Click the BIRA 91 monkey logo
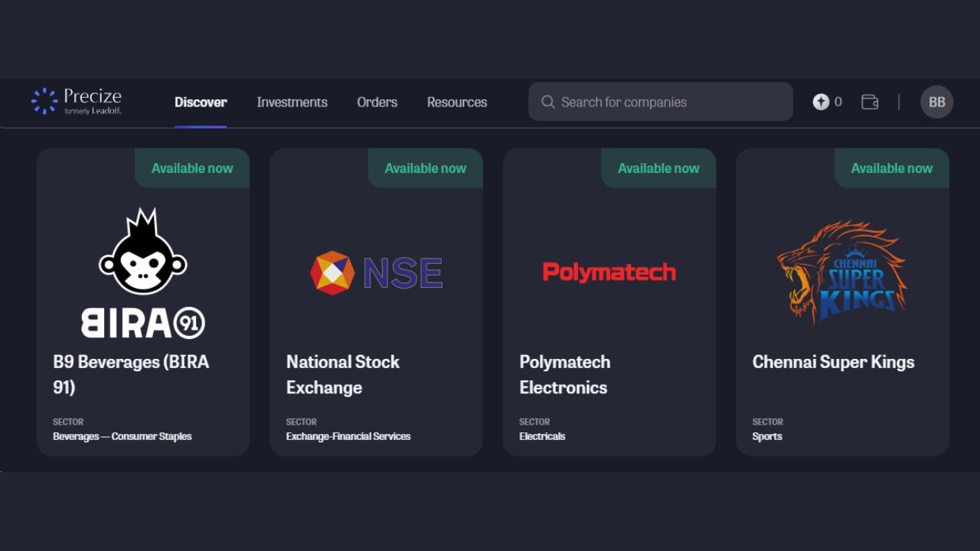 pos(143,272)
